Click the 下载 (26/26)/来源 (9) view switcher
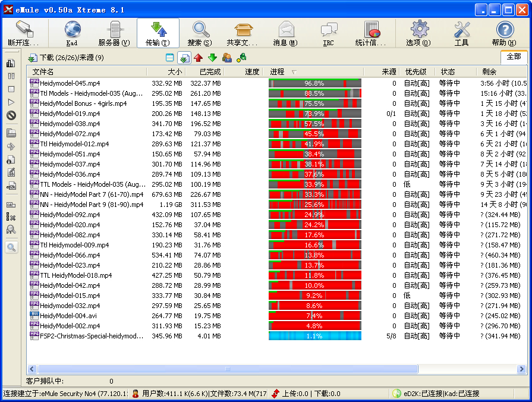 coord(66,58)
